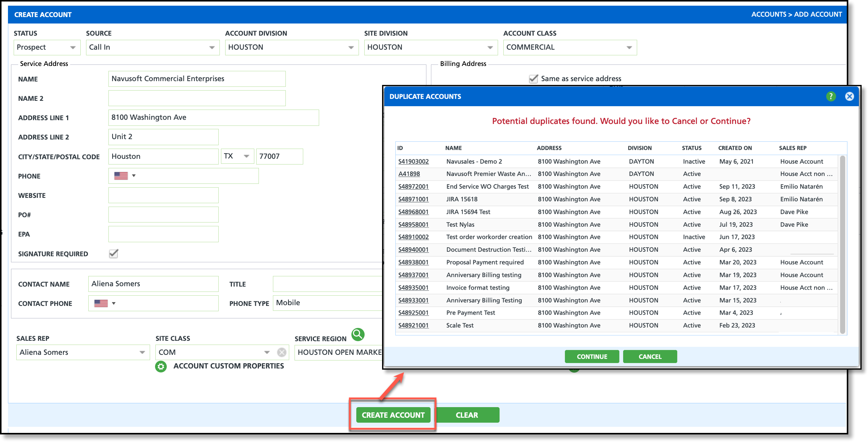Click the US flag in Phone field
Image resolution: width=868 pixels, height=442 pixels.
click(121, 176)
